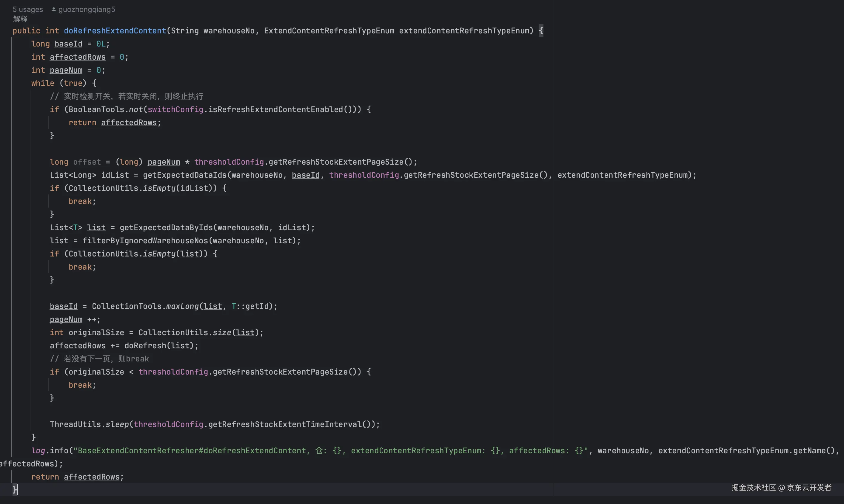Image resolution: width=844 pixels, height=504 pixels.
Task: Click the isRefreshExtendContentEnabled method call
Action: pos(275,110)
